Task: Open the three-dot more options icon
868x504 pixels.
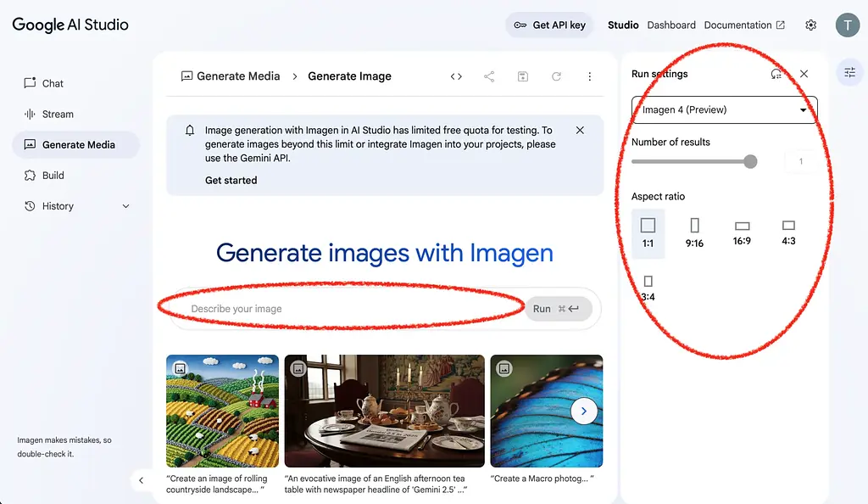Action: pyautogui.click(x=590, y=76)
